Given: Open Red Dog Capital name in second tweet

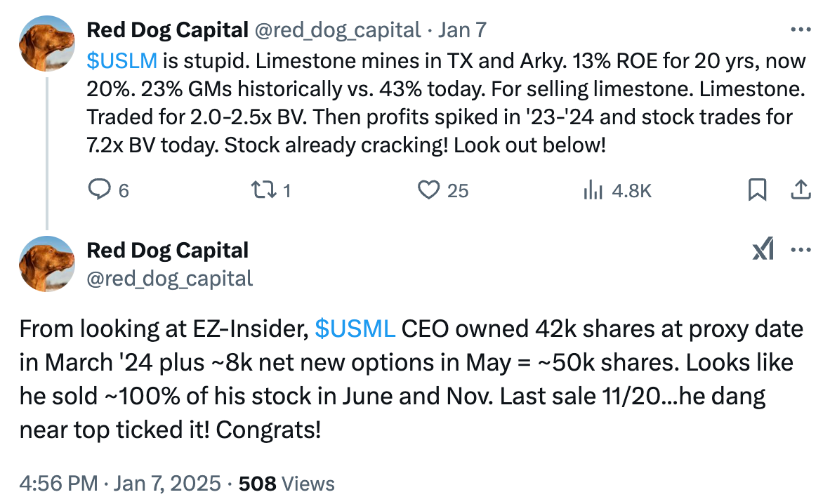Looking at the screenshot, I should coord(167,251).
